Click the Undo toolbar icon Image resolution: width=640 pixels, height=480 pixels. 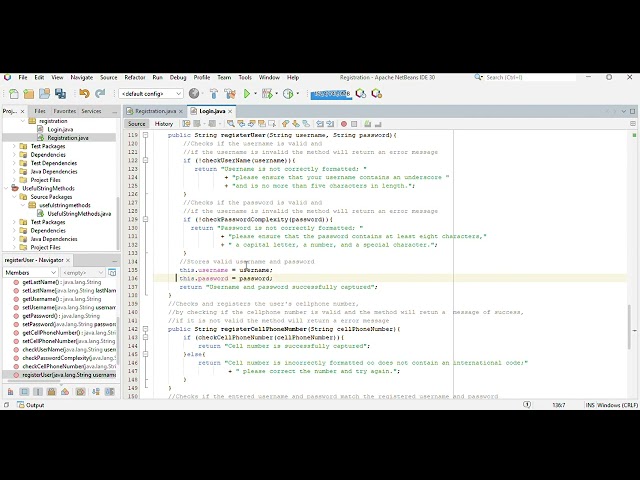84,94
